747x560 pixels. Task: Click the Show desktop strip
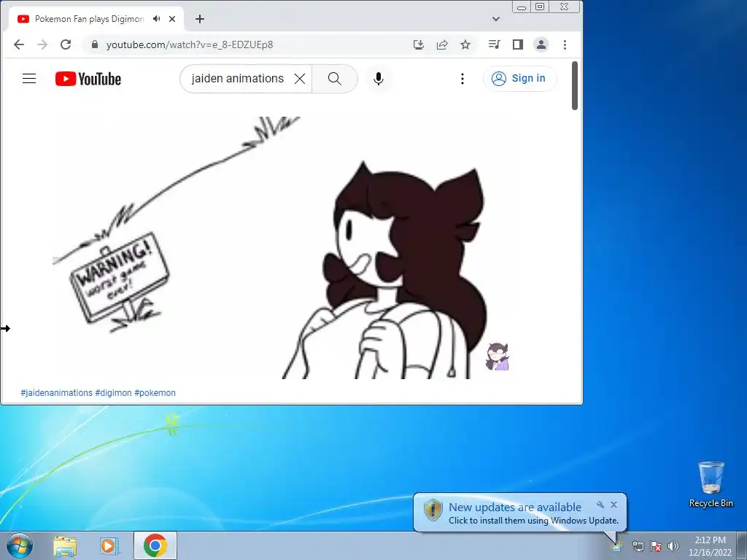742,545
